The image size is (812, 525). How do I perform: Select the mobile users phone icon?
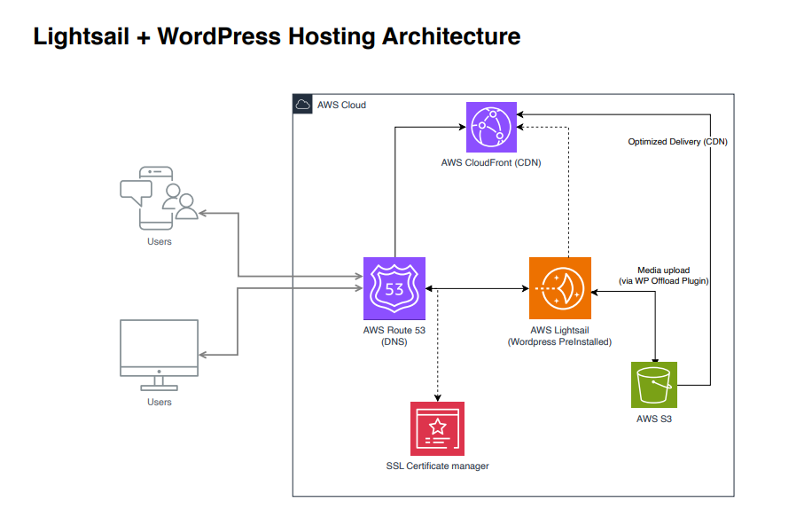pyautogui.click(x=159, y=198)
